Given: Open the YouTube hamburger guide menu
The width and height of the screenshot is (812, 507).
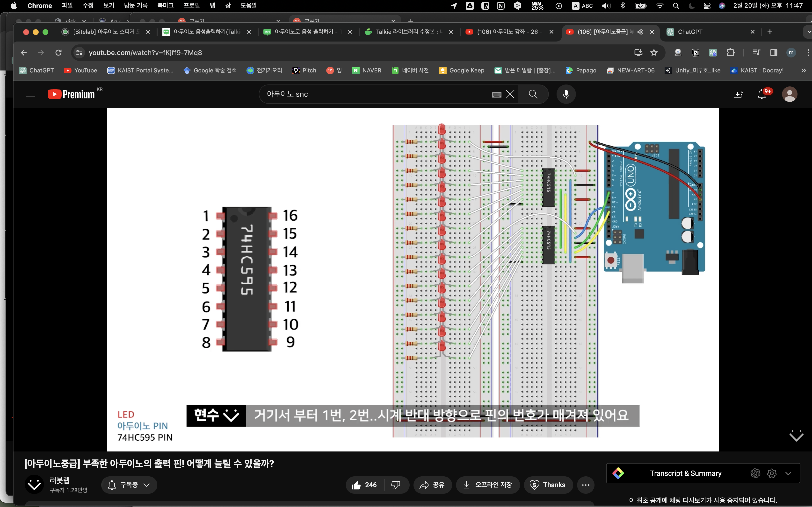Looking at the screenshot, I should point(30,94).
